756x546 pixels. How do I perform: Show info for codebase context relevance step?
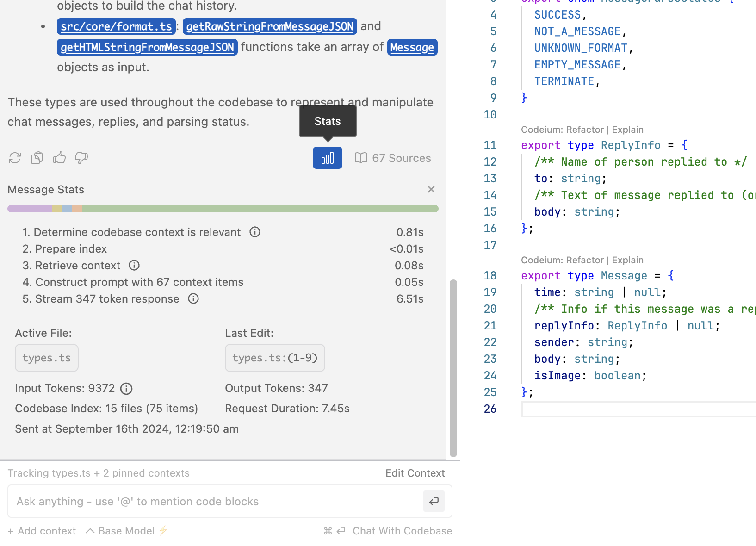point(255,232)
